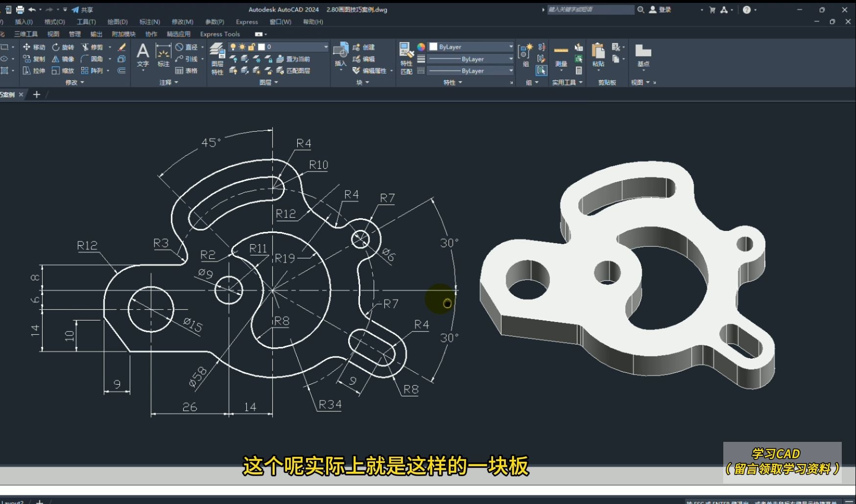This screenshot has height=504, width=856.
Task: Select the Leader (引线) tool
Action: tap(187, 59)
